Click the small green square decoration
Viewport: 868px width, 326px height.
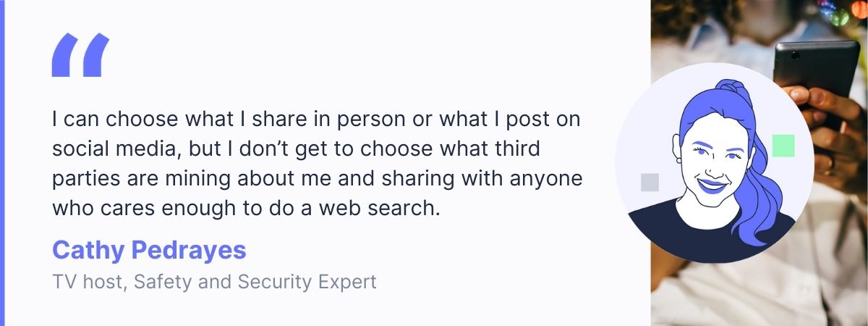[783, 146]
